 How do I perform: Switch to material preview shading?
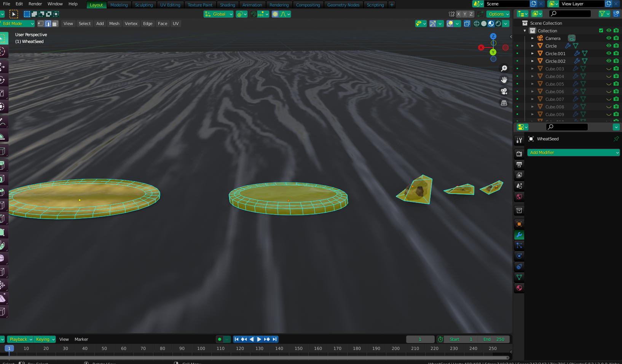tap(491, 24)
